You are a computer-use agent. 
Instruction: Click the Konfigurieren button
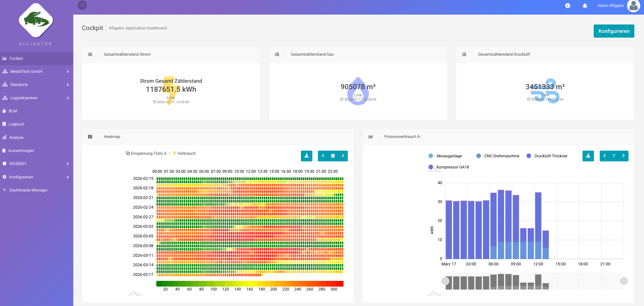[x=614, y=31]
